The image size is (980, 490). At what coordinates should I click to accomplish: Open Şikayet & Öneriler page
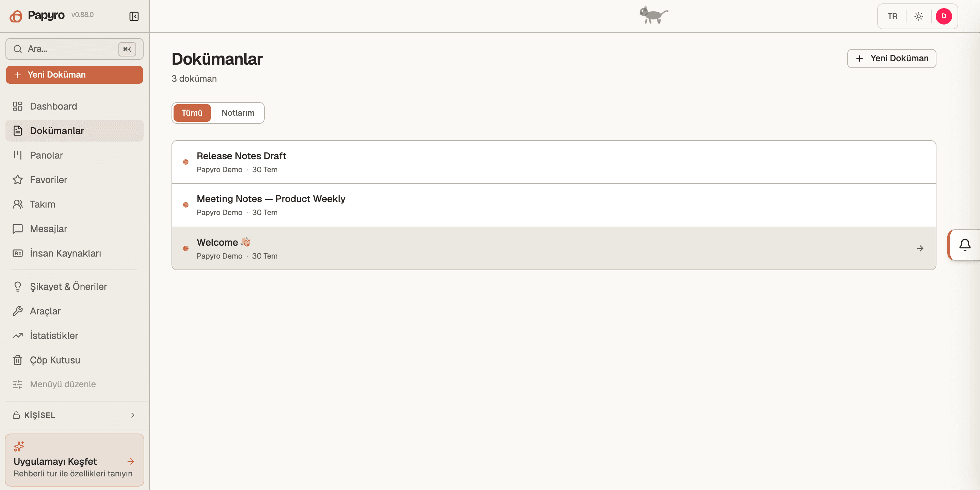pos(75,287)
